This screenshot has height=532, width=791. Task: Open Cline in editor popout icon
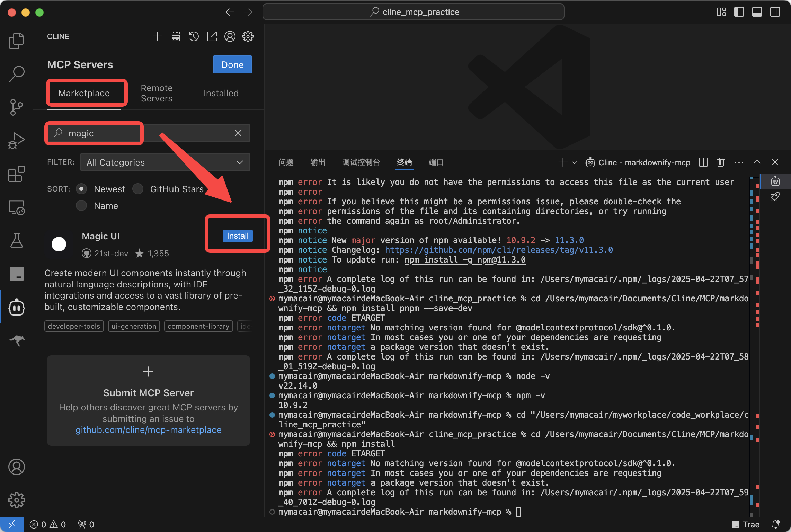point(212,36)
